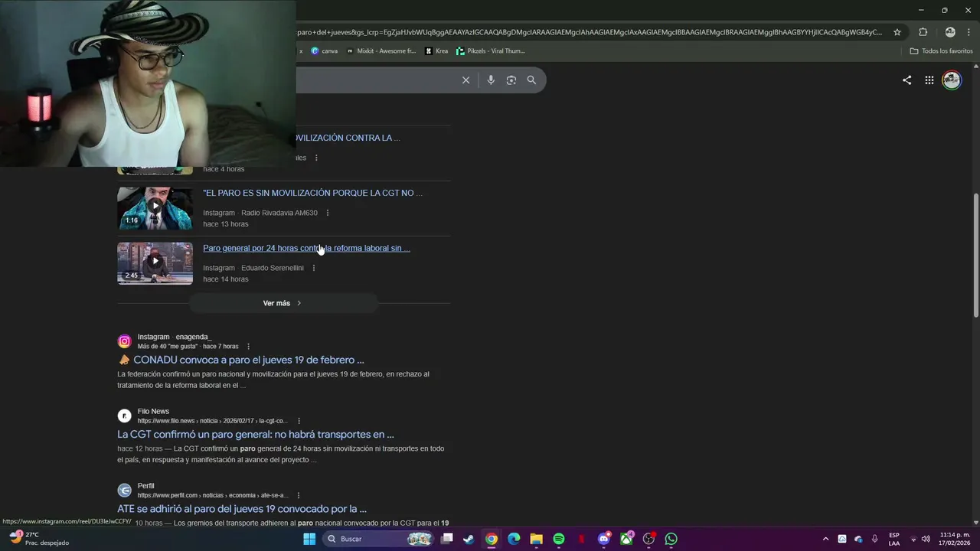Open Microsoft Edge from the taskbar
This screenshot has height=551, width=980.
click(514, 539)
